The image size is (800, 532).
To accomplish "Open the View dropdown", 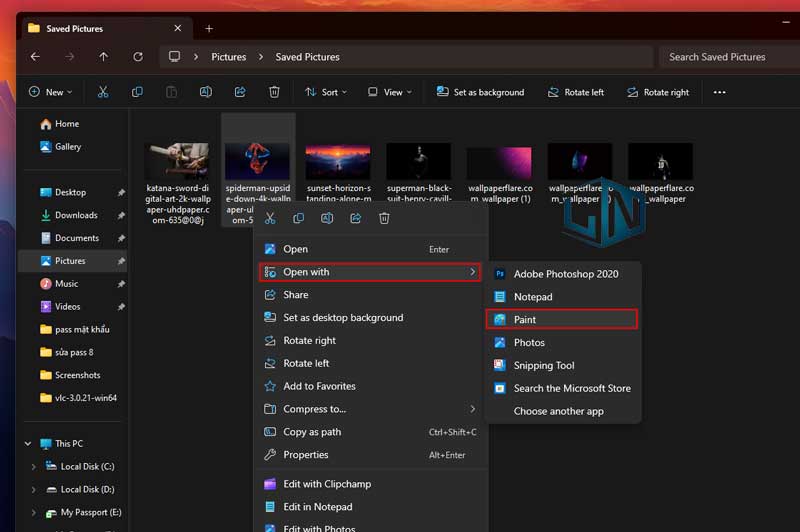I will click(x=390, y=92).
